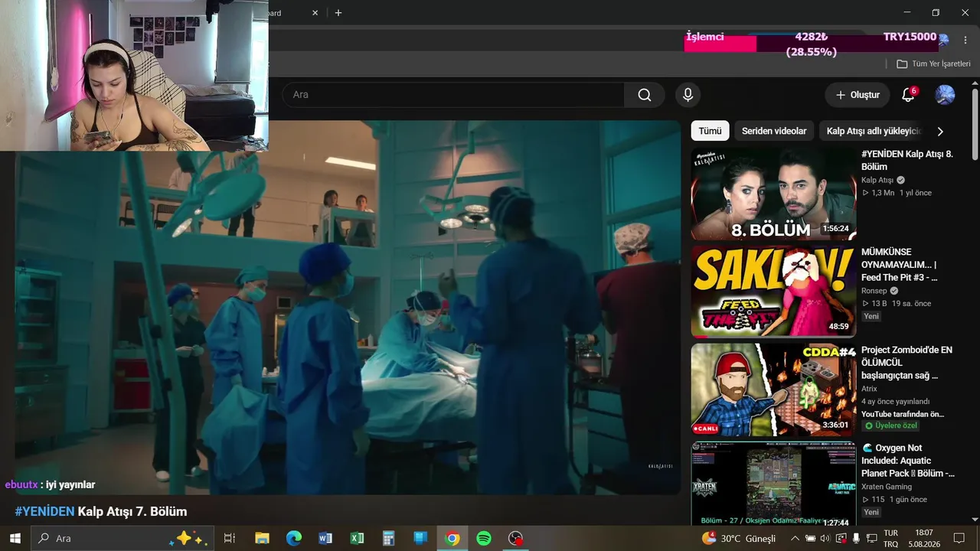This screenshot has width=980, height=551.
Task: Start voice search with the microphone icon
Action: (x=688, y=95)
